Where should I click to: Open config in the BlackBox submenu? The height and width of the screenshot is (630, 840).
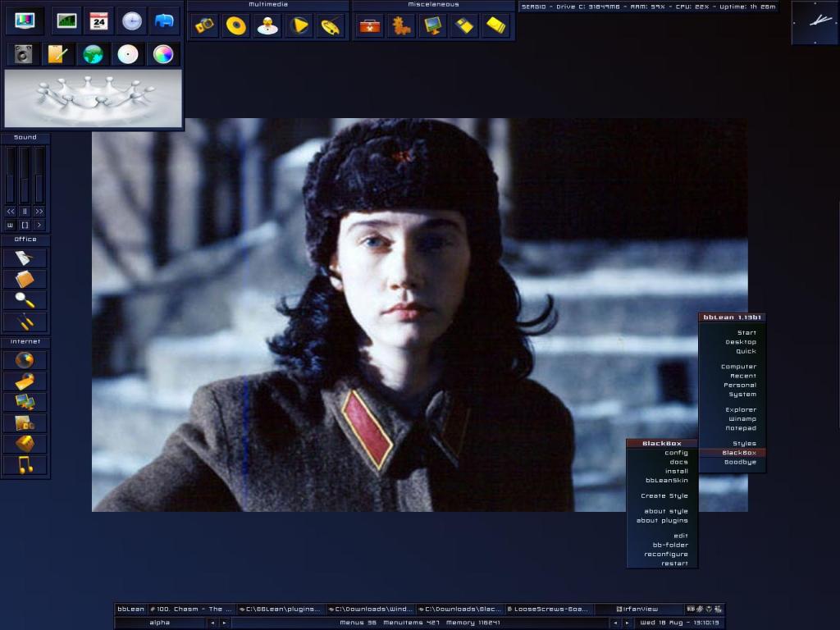(x=662, y=453)
